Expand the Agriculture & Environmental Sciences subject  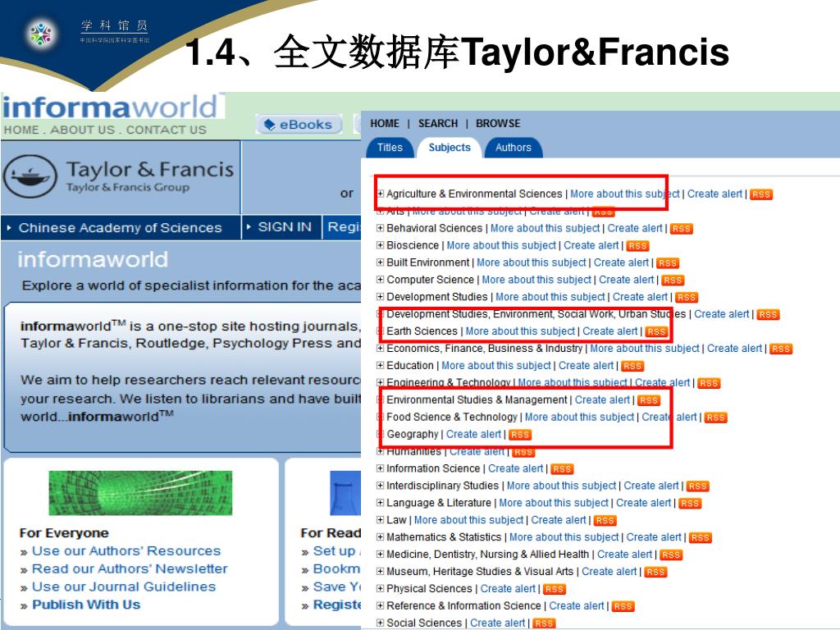point(381,194)
